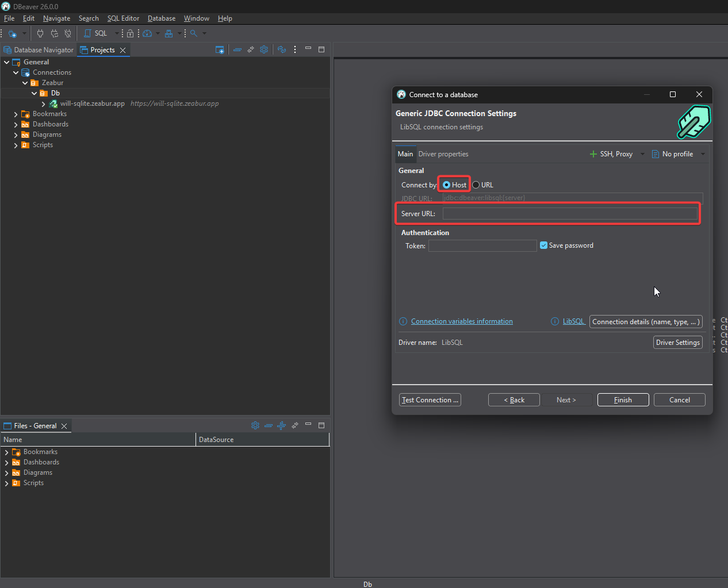Expand the Bookmarks folder in Projects tree
The height and width of the screenshot is (588, 728).
coord(16,114)
